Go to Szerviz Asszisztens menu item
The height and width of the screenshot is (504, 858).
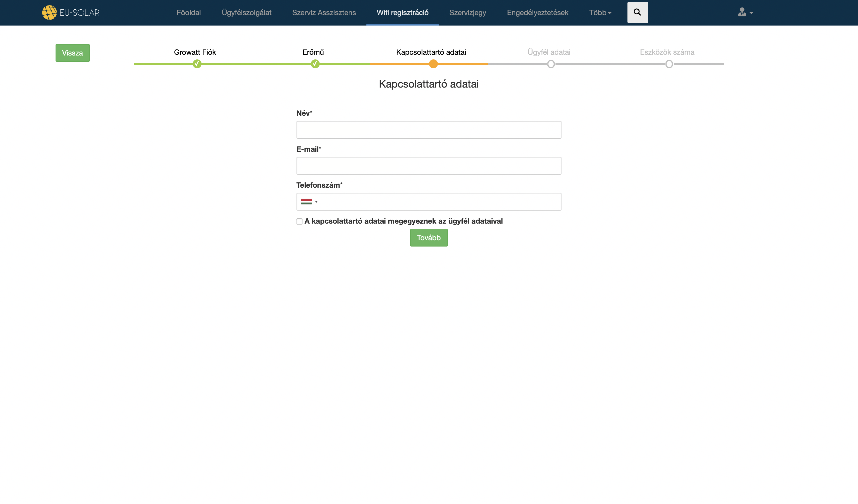point(324,13)
